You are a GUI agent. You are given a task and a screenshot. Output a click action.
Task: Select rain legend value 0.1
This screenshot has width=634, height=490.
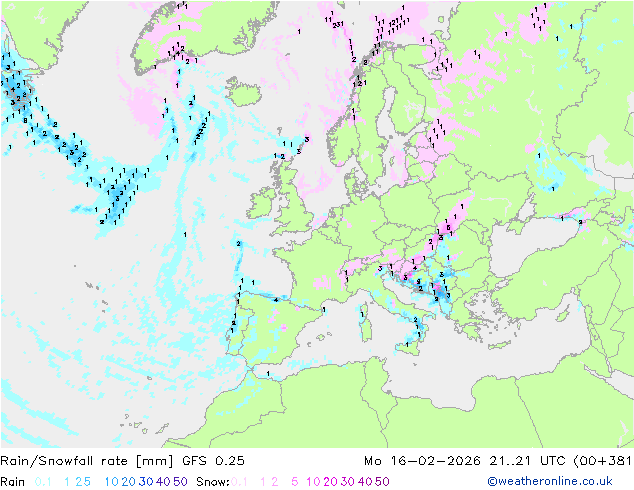point(43,482)
